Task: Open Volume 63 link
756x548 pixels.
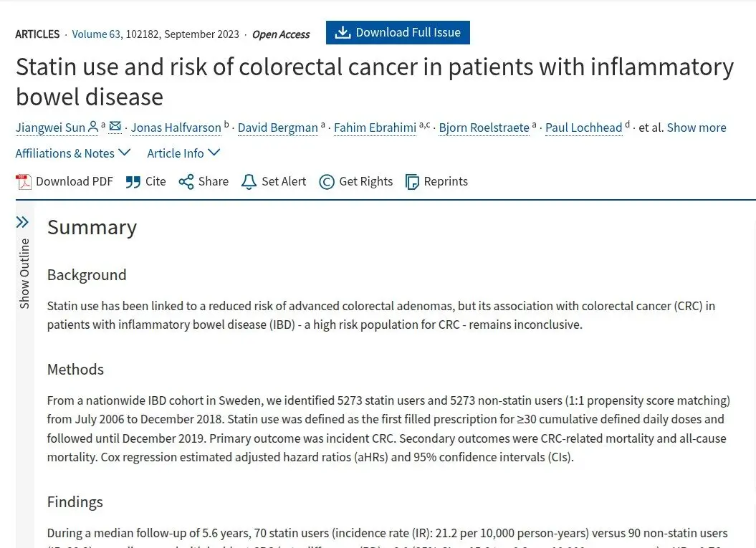Action: coord(96,34)
